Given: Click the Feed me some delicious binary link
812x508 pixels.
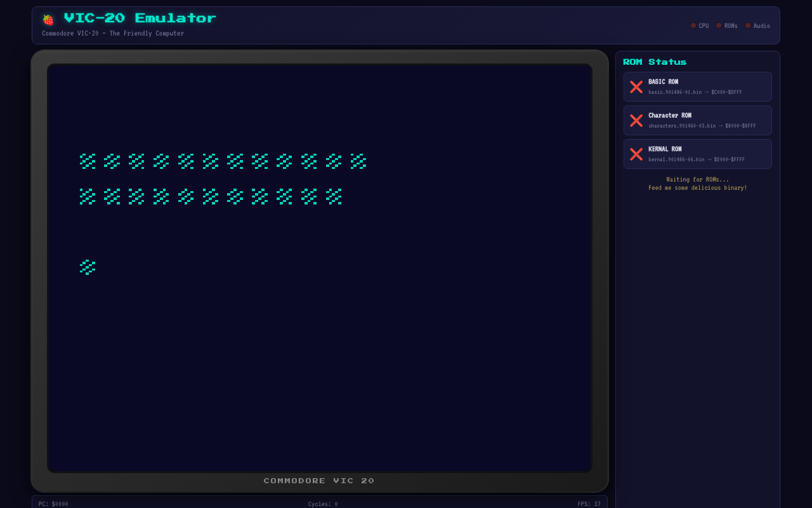Looking at the screenshot, I should pyautogui.click(x=697, y=188).
